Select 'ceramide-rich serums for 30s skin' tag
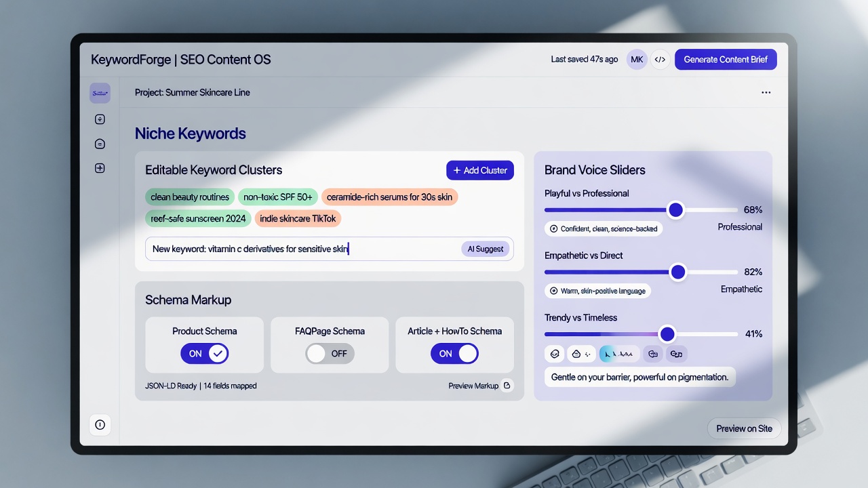This screenshot has width=868, height=488. click(390, 197)
